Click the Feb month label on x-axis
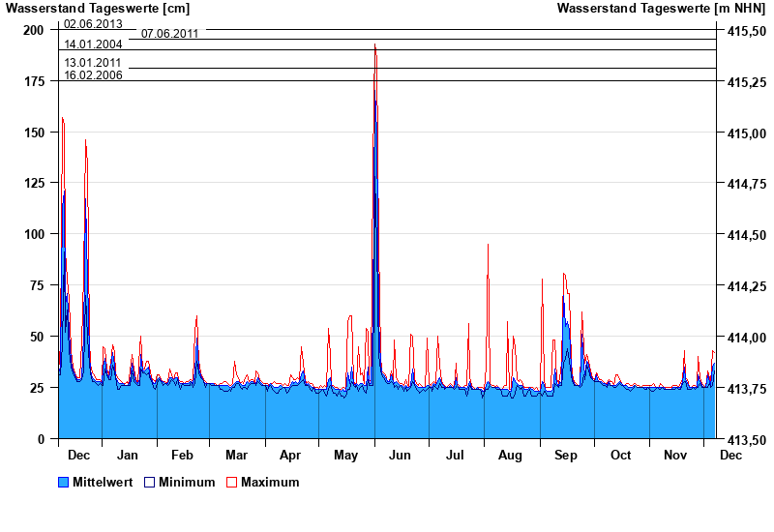The height and width of the screenshot is (532, 774). pos(182,455)
